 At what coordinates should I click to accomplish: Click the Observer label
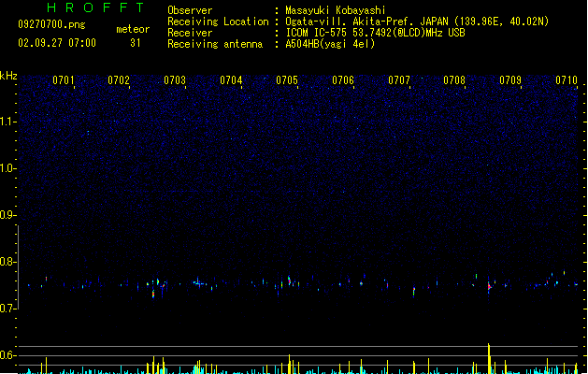(190, 10)
